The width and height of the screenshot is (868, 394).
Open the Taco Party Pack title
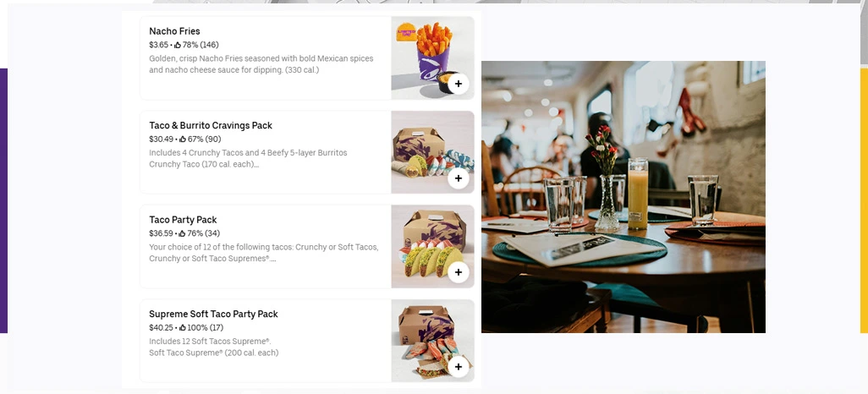tap(183, 220)
